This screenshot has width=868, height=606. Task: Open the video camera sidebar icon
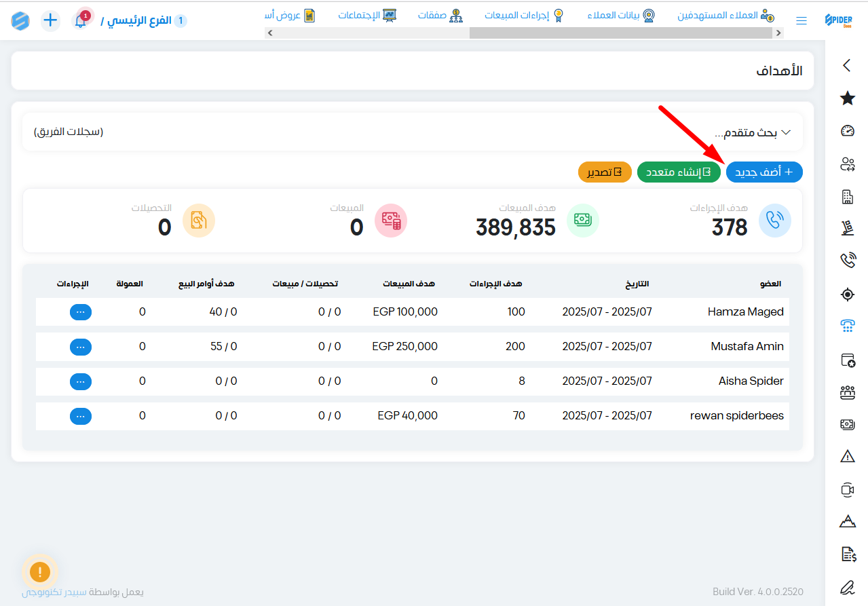pyautogui.click(x=847, y=489)
